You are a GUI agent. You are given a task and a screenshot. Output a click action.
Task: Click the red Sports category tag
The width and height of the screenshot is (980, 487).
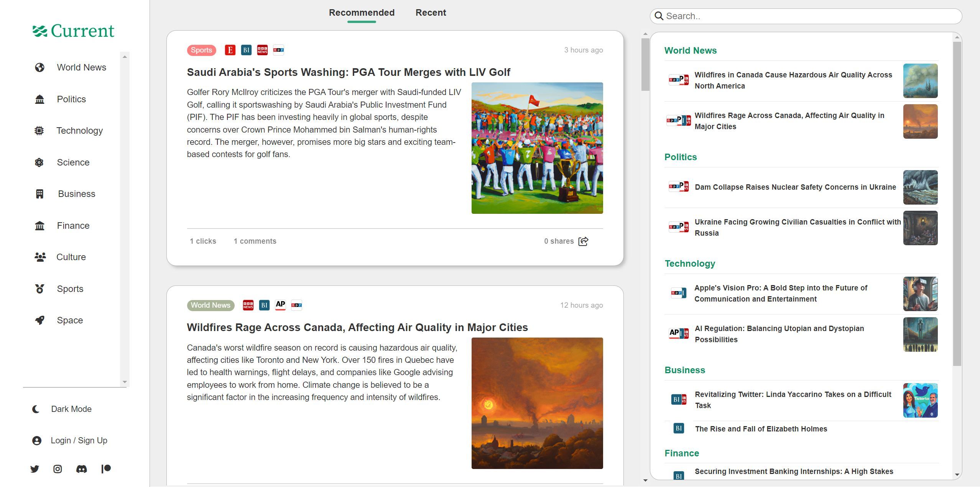(201, 50)
